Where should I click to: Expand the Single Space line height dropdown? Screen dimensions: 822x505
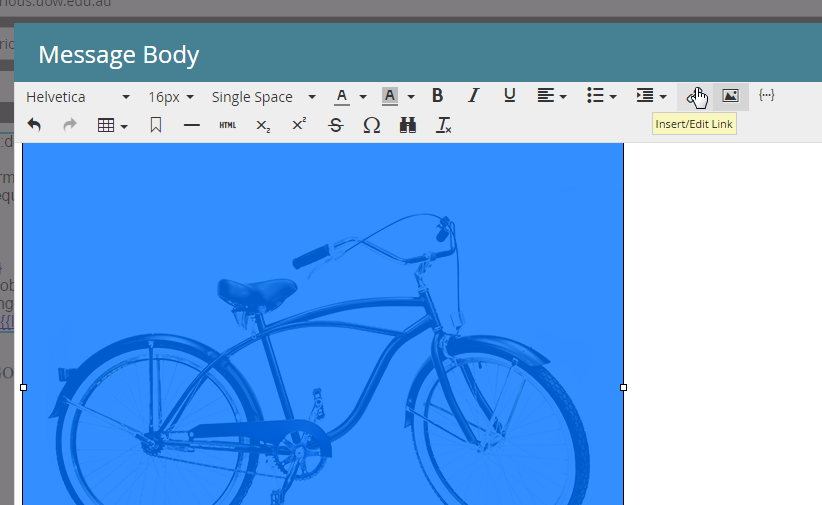coord(263,97)
